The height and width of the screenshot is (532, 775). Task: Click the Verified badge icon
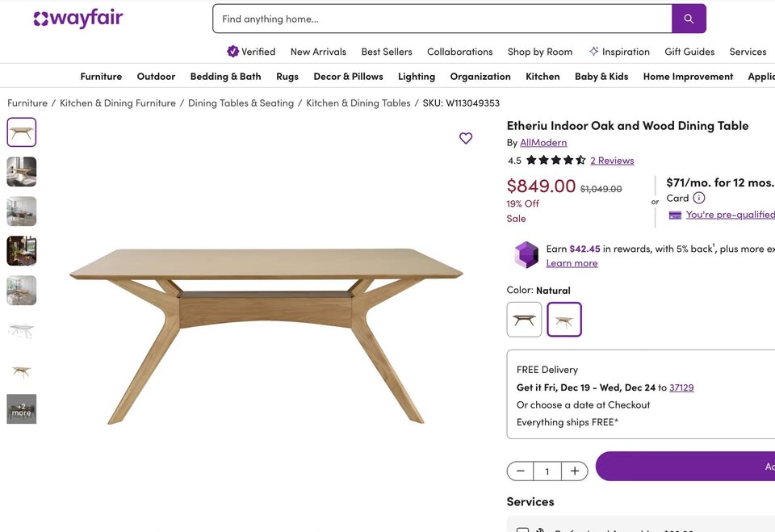233,51
